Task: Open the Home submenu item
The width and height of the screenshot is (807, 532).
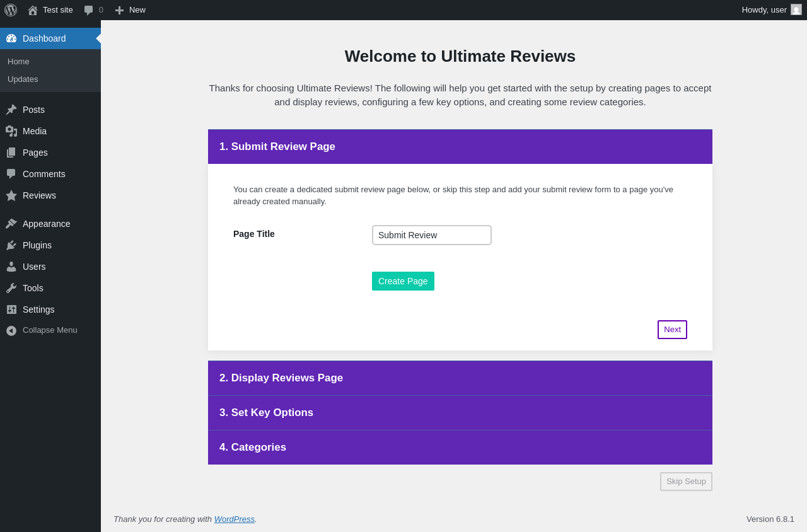Action: pyautogui.click(x=18, y=62)
